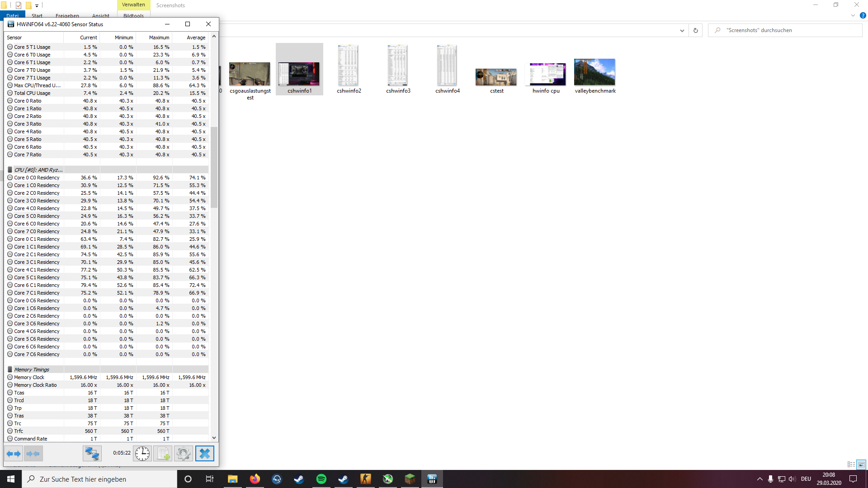Click the collapse columns arrows button
This screenshot has height=488, width=868.
click(x=33, y=454)
